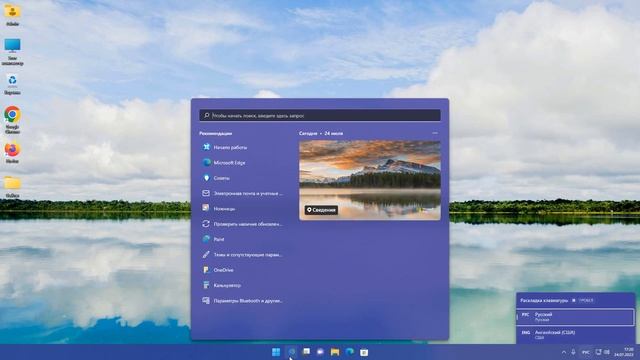Image resolution: width=640 pixels, height=360 pixels.
Task: Show hidden tray icons with the chevron
Action: click(564, 352)
